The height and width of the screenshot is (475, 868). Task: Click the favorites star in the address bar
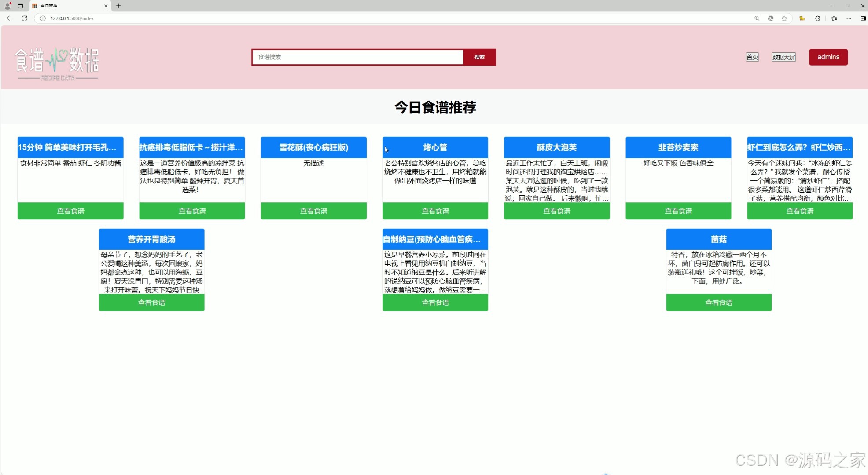(785, 18)
